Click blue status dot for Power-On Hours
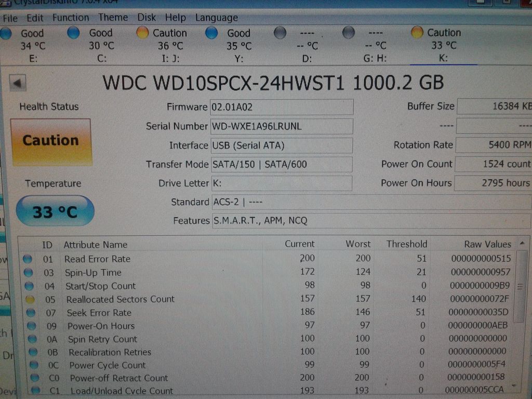 click(x=32, y=326)
